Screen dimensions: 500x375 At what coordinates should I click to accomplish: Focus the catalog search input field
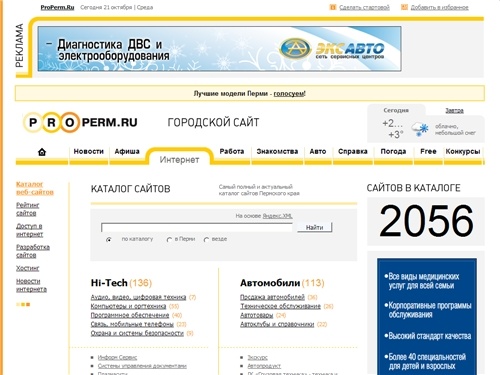pyautogui.click(x=197, y=227)
